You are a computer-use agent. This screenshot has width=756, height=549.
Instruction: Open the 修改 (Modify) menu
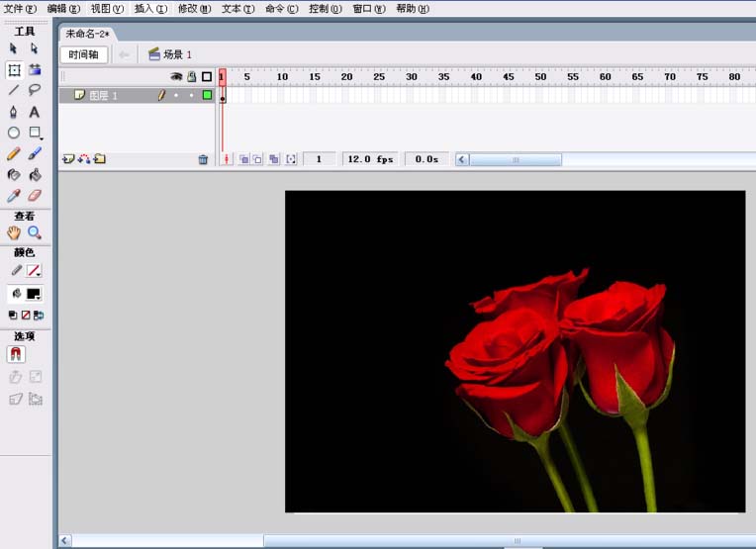[x=194, y=9]
